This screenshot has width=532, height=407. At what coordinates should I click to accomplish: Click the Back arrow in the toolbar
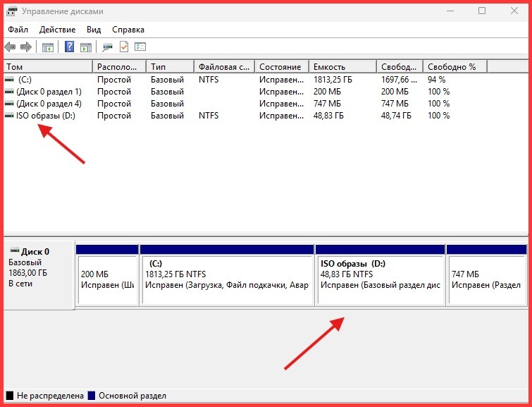click(10, 47)
